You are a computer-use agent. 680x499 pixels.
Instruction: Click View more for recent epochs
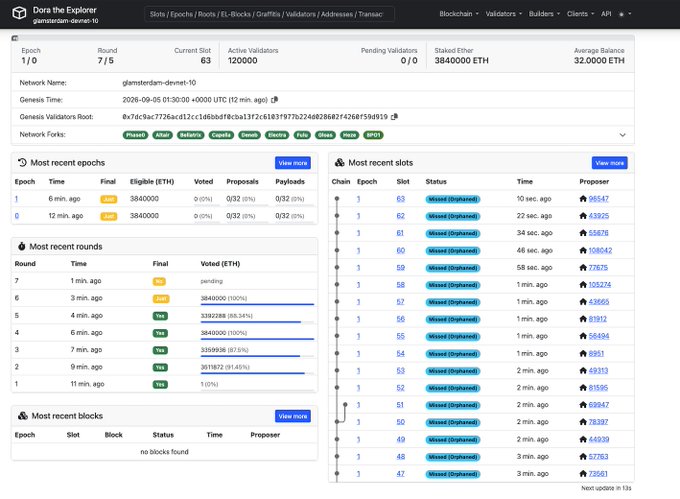coord(293,163)
